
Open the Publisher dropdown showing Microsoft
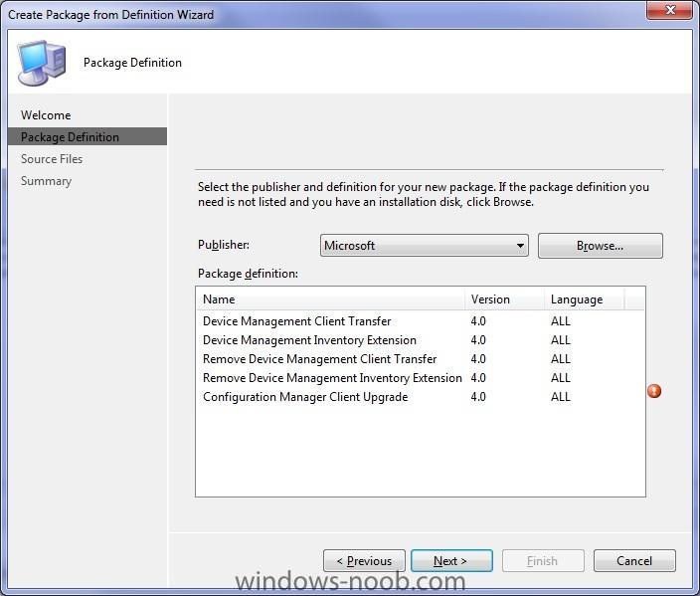[425, 246]
